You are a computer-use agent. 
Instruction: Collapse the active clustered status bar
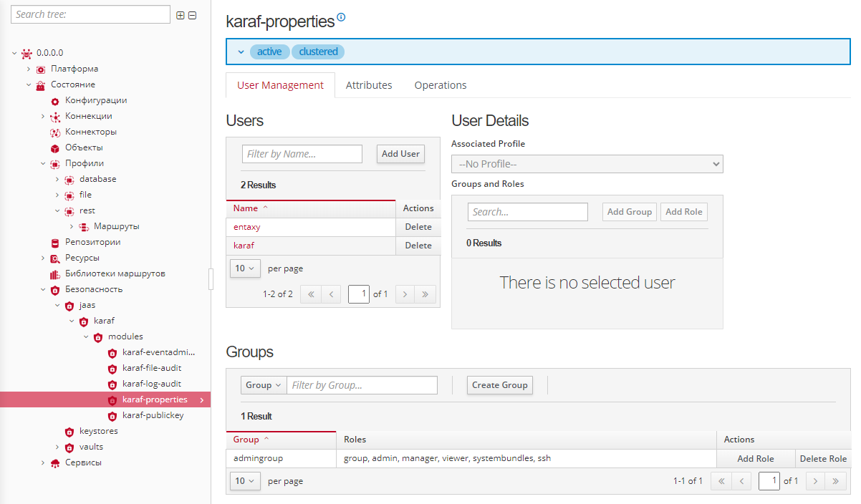coord(241,52)
